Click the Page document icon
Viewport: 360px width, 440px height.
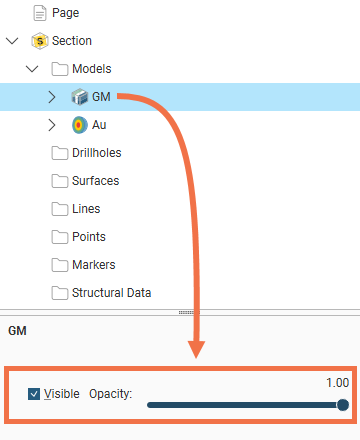40,13
